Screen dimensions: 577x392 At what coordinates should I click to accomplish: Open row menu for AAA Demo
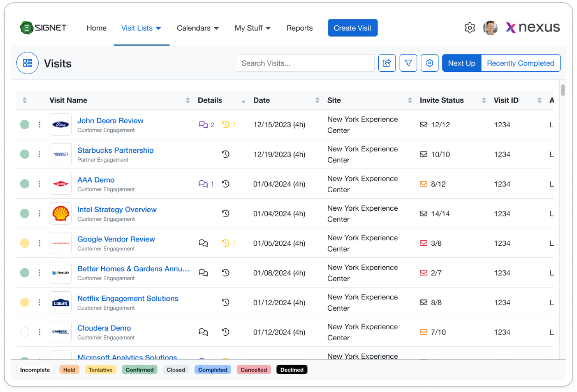tap(39, 184)
